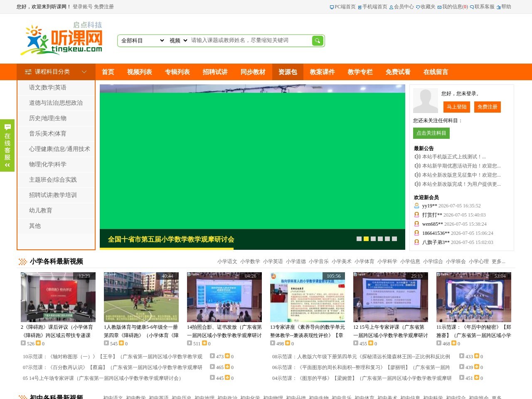Open the 招聘试讲 nav item
532x399 pixels.
215,72
